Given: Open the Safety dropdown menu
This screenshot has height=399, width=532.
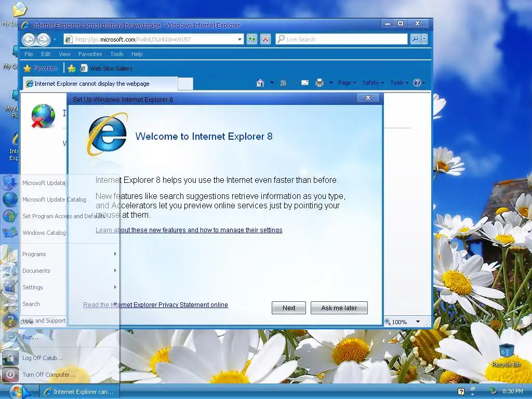Looking at the screenshot, I should [x=373, y=83].
